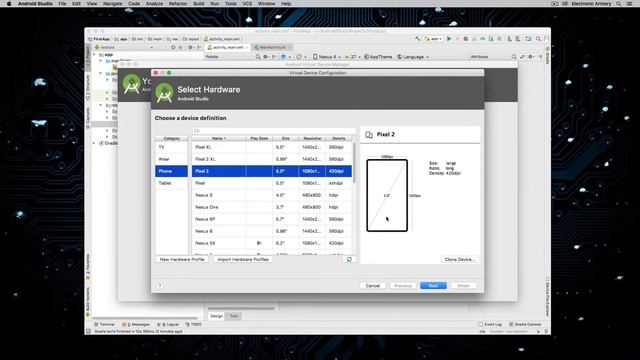This screenshot has width=640, height=360.
Task: Open the Language dropdown in layout editor
Action: point(413,57)
